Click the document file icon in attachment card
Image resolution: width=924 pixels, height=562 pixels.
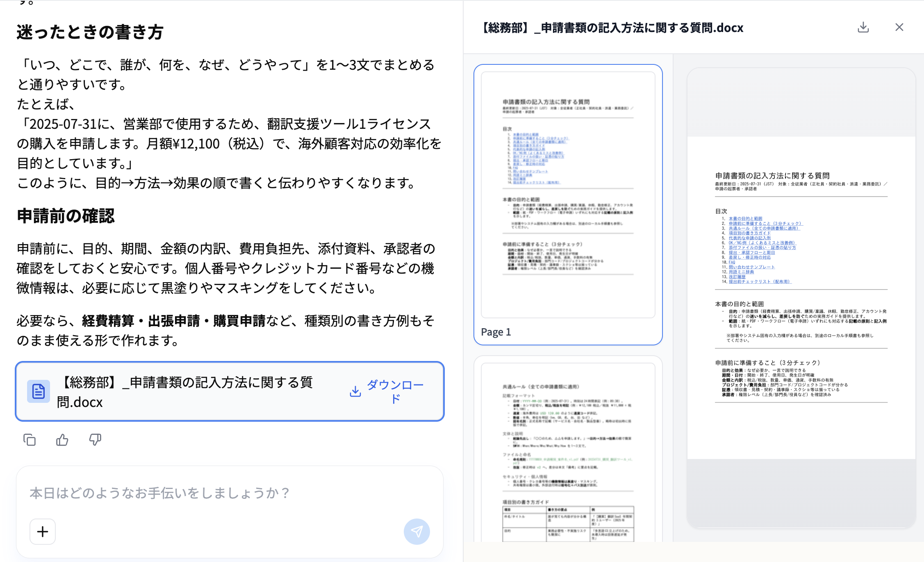[x=39, y=391]
